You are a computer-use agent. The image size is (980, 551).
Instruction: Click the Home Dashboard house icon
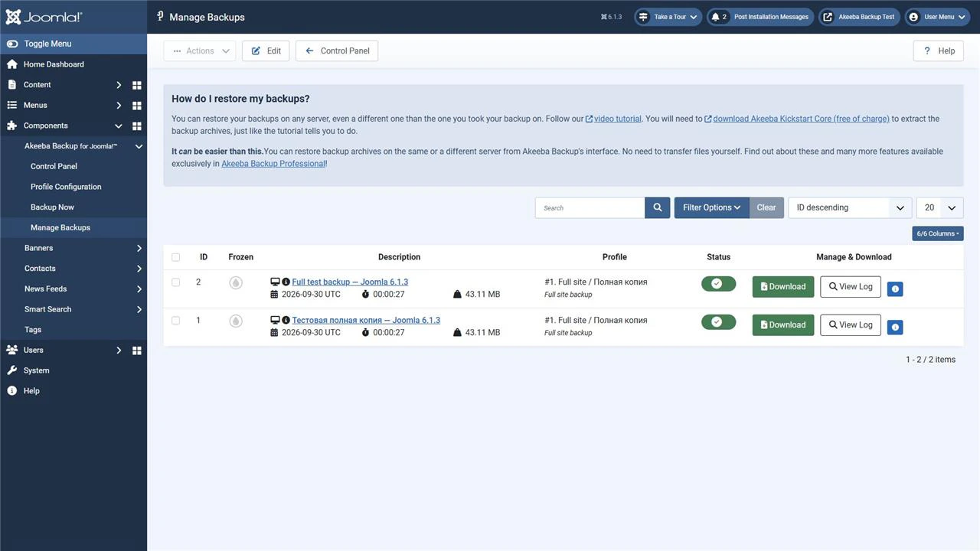[11, 64]
